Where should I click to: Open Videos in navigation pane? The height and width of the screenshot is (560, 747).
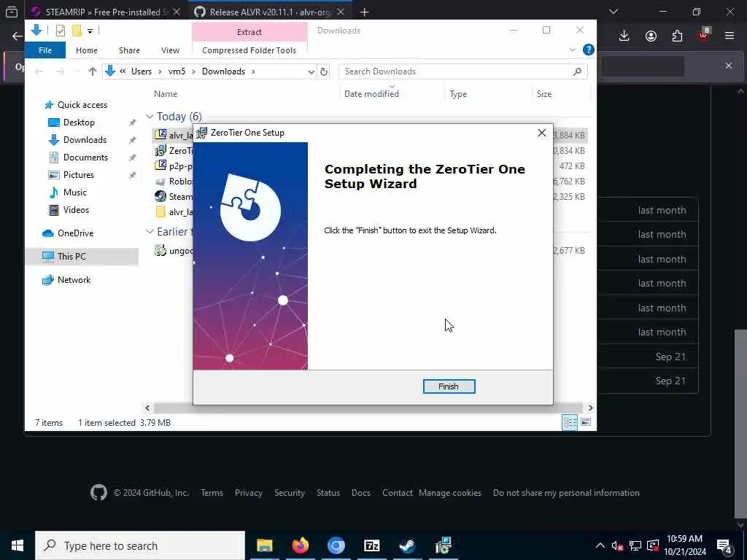(x=76, y=210)
